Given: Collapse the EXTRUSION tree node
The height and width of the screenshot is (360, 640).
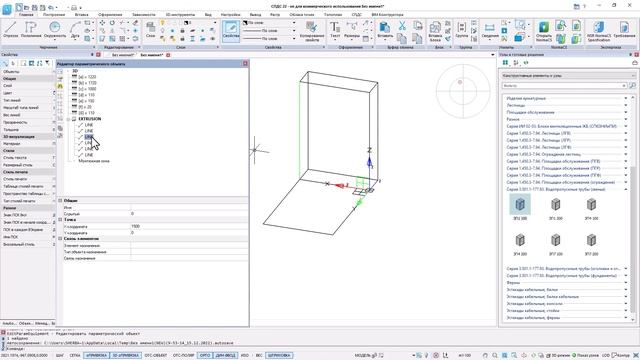Looking at the screenshot, I should 69,119.
